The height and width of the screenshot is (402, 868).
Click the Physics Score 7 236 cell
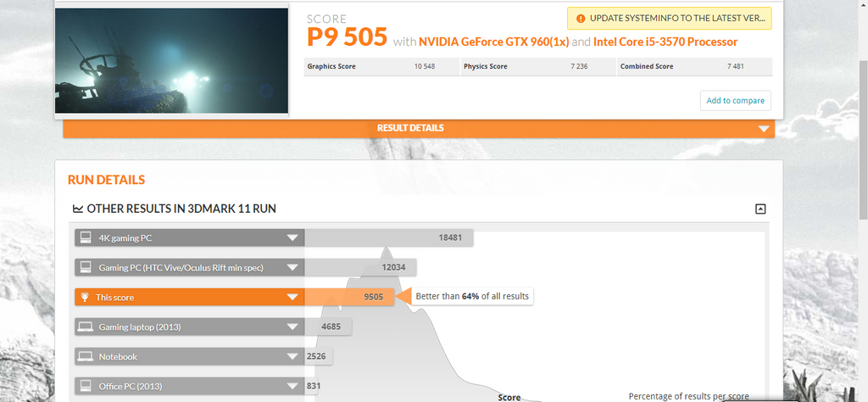point(537,66)
